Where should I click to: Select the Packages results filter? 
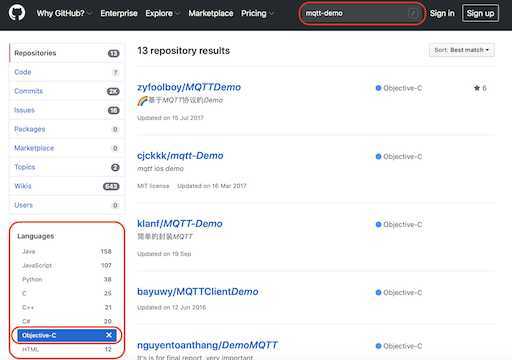pyautogui.click(x=67, y=129)
